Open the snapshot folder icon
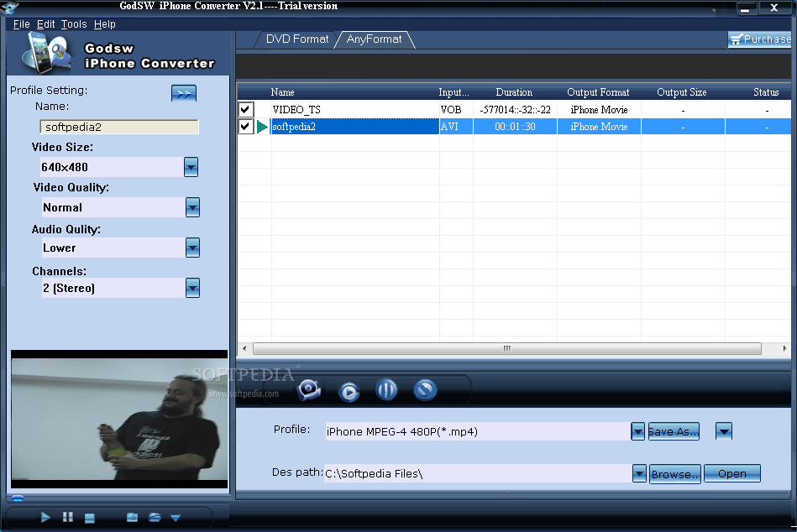Image resolution: width=797 pixels, height=532 pixels. pyautogui.click(x=155, y=517)
